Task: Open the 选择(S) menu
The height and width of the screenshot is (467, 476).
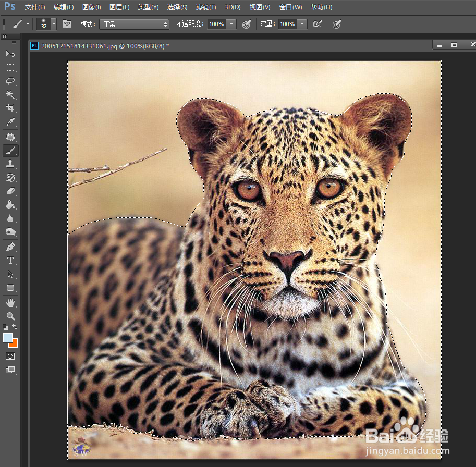Action: pos(177,7)
